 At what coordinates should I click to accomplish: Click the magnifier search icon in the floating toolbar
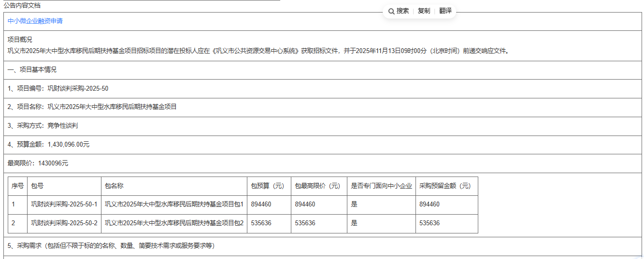point(391,11)
